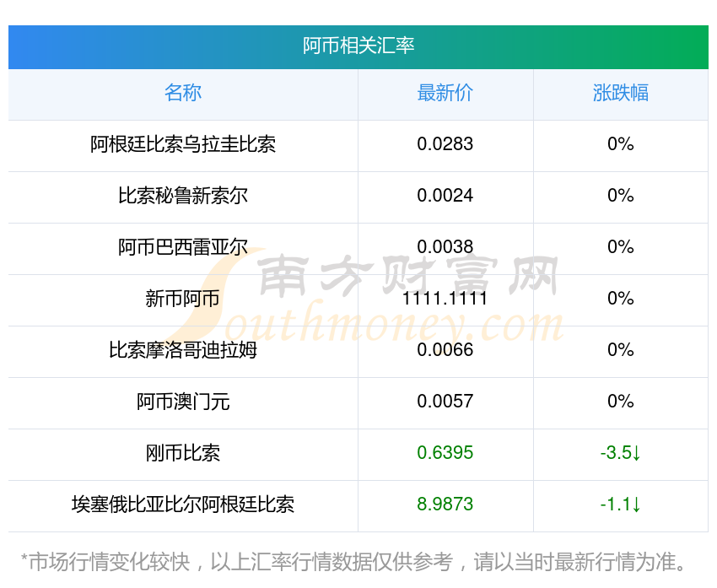
Task: Click the market disclaimer footnote text
Action: coord(358,562)
